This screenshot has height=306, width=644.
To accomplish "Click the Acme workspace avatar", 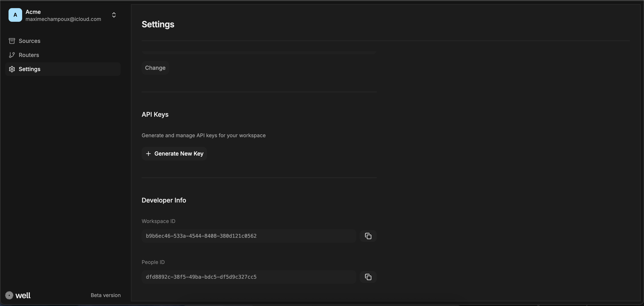I will click(x=15, y=15).
